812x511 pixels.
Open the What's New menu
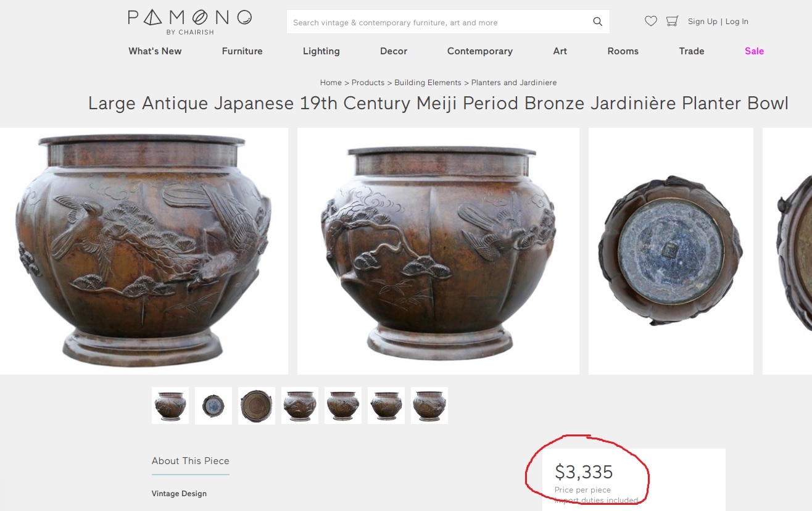coord(155,51)
